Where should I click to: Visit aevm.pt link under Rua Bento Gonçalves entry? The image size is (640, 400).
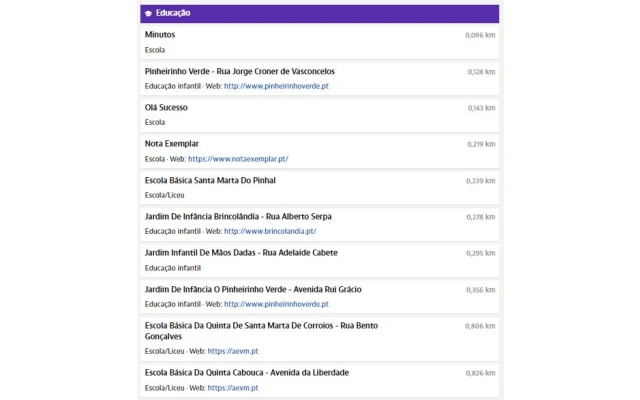coord(233,351)
